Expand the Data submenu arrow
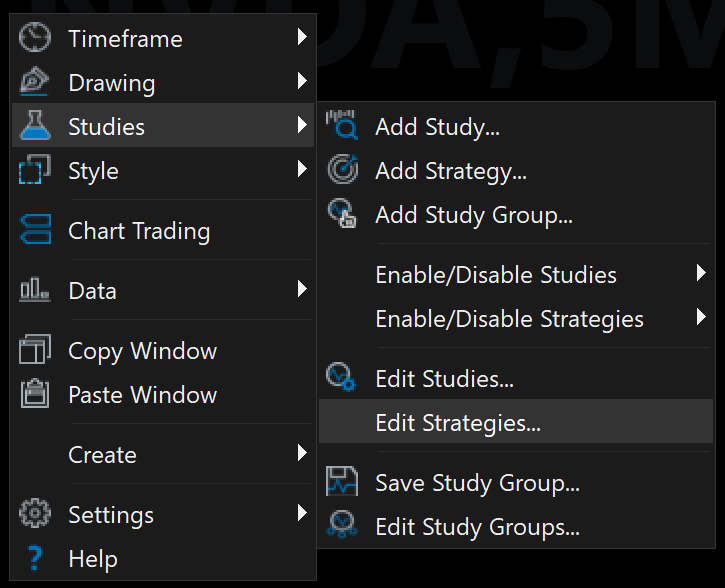The width and height of the screenshot is (725, 588). 302,288
